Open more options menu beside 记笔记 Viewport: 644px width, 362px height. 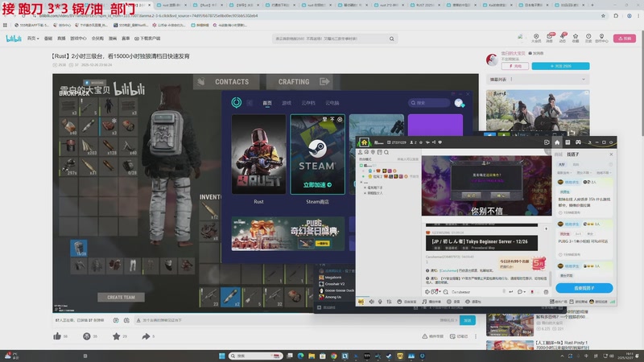point(476,336)
